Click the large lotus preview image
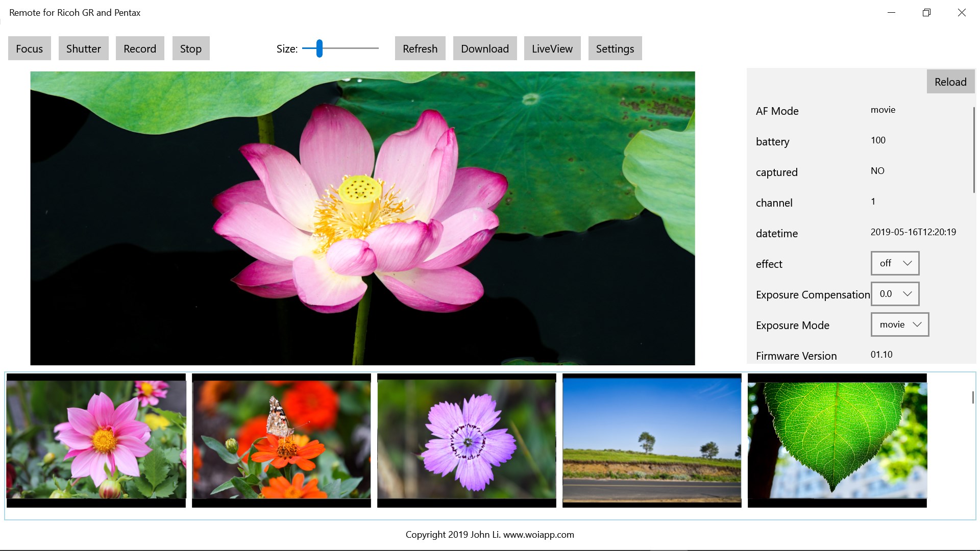 (x=362, y=218)
